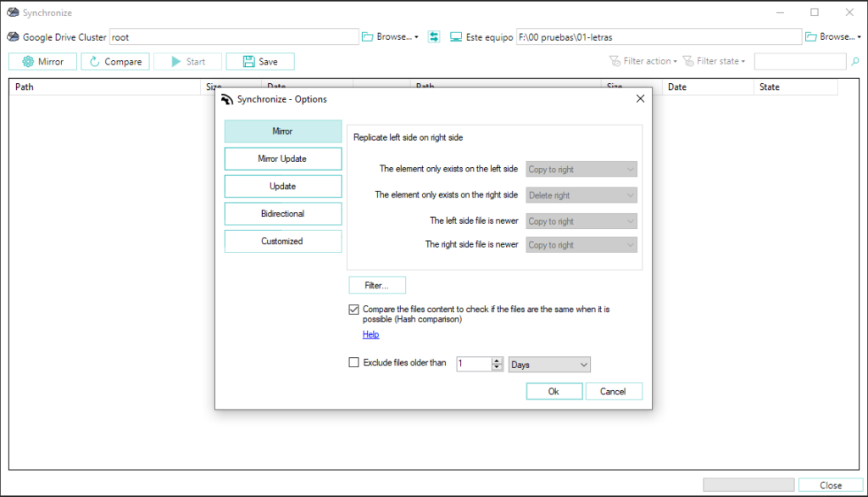This screenshot has width=868, height=497.
Task: Select the Mirror Update sync mode
Action: pyautogui.click(x=283, y=159)
